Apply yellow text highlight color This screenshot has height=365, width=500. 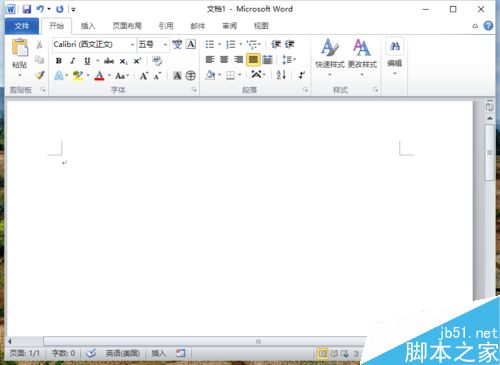[78, 76]
